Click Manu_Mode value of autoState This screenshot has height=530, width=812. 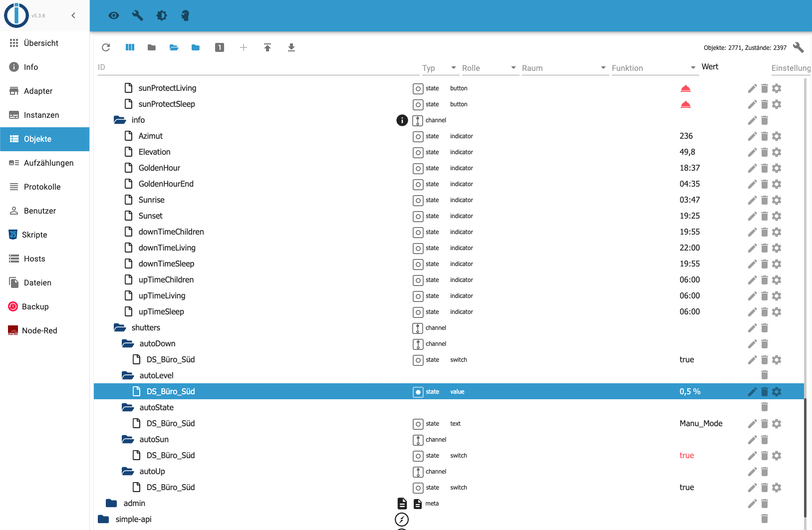pyautogui.click(x=701, y=424)
